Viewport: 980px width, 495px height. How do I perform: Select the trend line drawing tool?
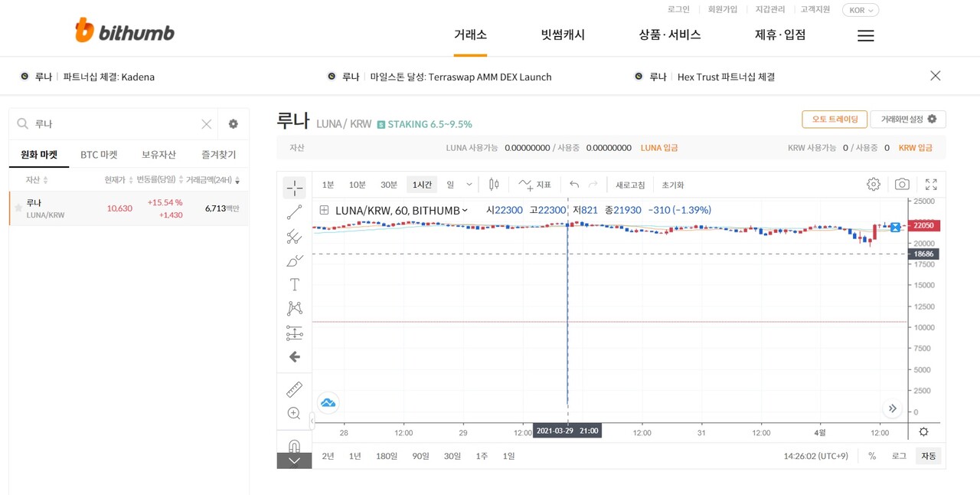click(x=294, y=212)
